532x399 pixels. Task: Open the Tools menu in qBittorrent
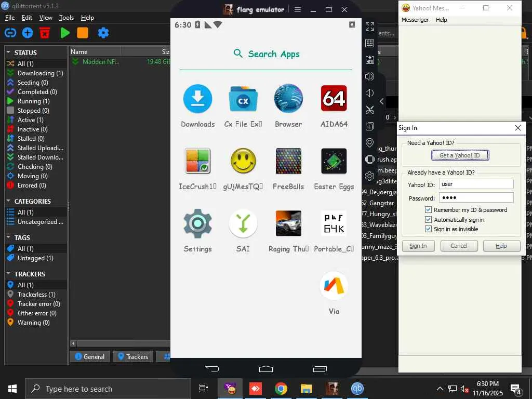point(66,18)
